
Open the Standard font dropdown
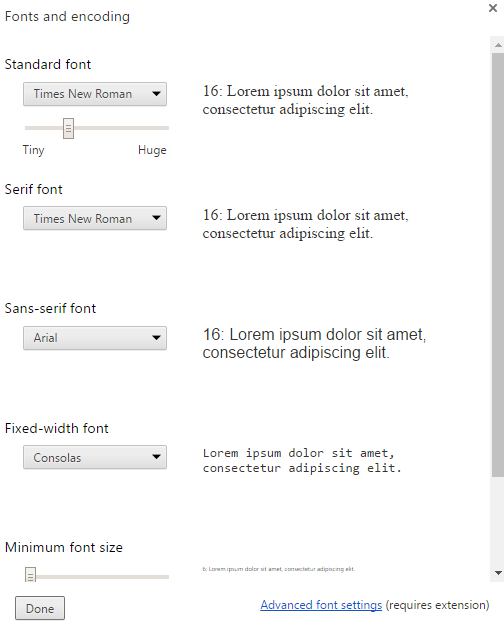95,94
